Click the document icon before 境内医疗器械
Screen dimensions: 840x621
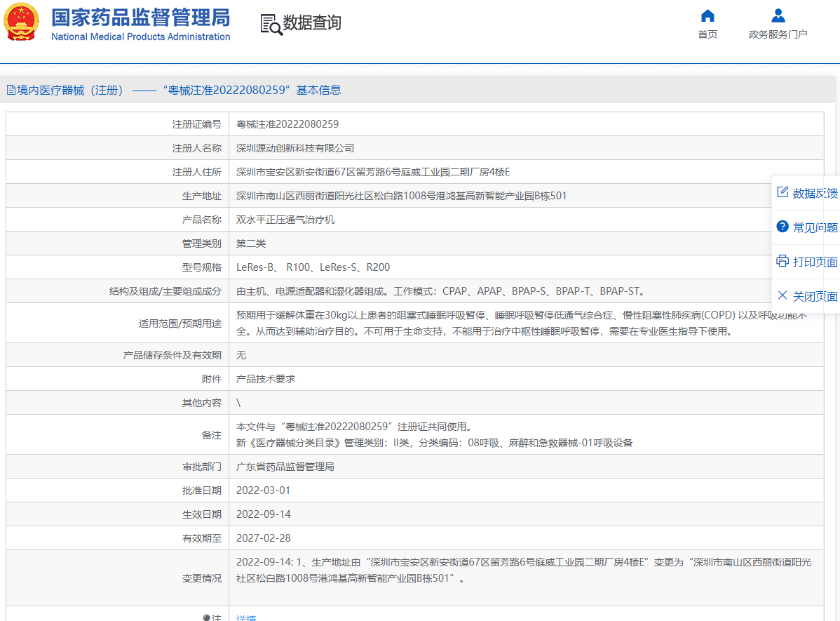coord(11,90)
